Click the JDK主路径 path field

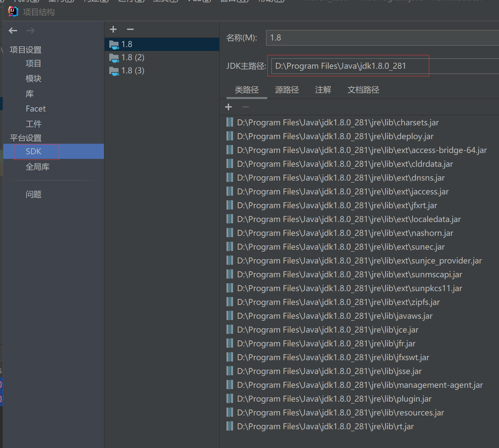coord(385,66)
